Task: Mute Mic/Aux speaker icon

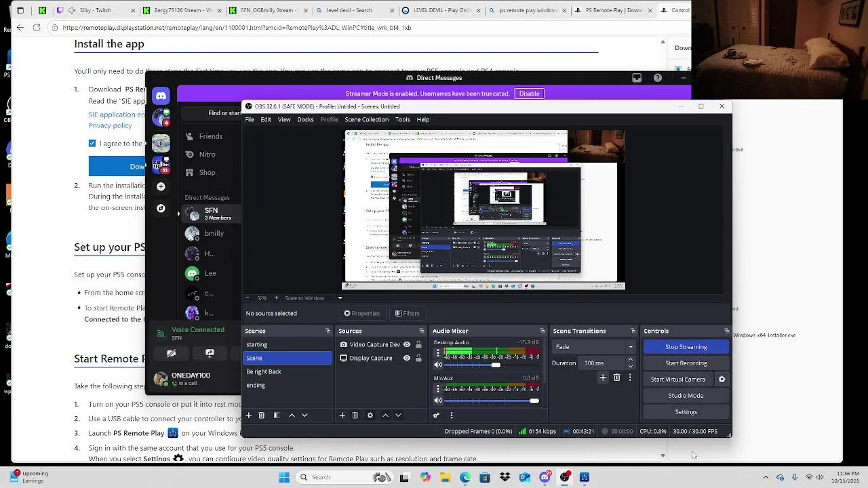Action: pos(438,401)
